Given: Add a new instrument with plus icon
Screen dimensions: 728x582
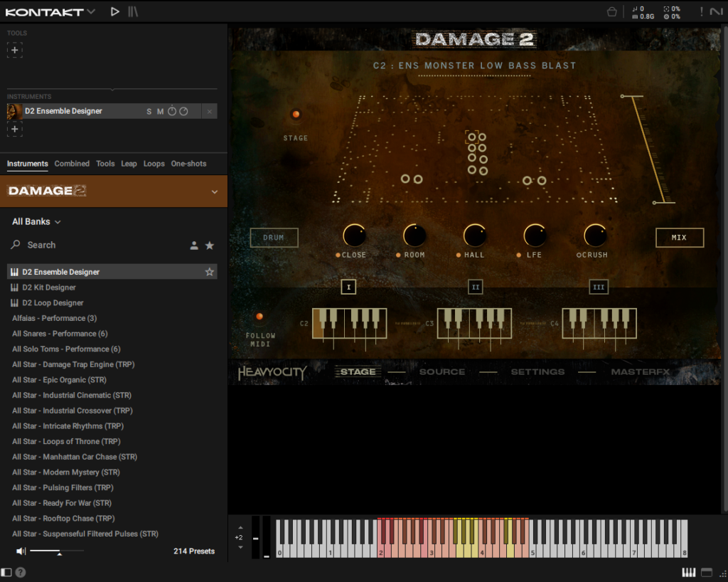Looking at the screenshot, I should point(15,129).
